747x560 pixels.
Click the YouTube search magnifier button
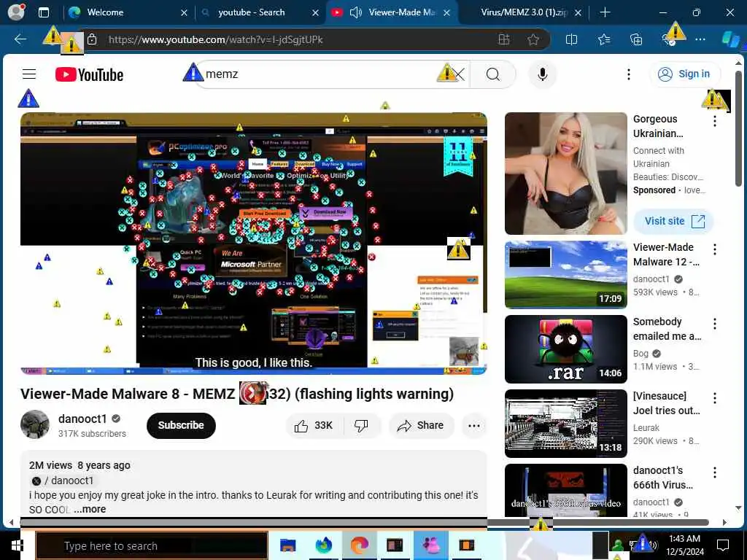(493, 74)
